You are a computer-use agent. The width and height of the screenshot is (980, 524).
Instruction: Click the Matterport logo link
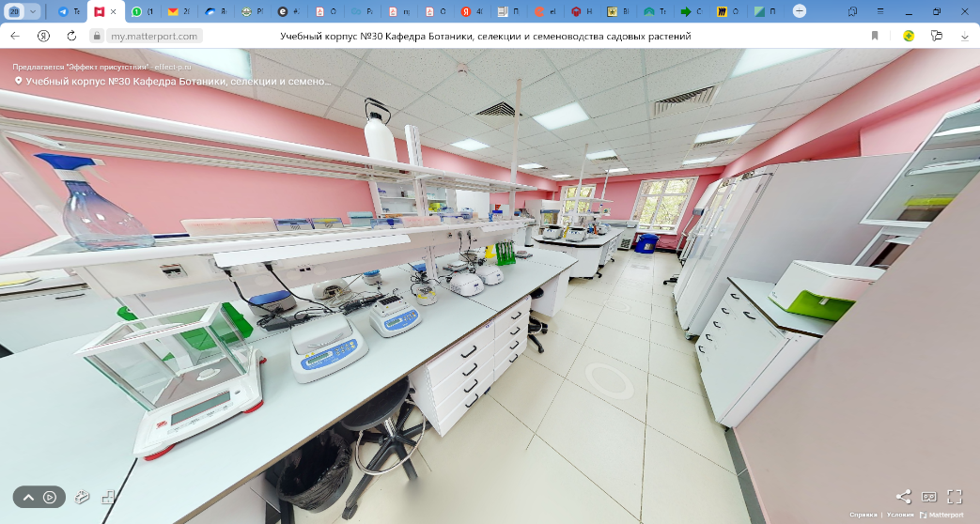[941, 515]
